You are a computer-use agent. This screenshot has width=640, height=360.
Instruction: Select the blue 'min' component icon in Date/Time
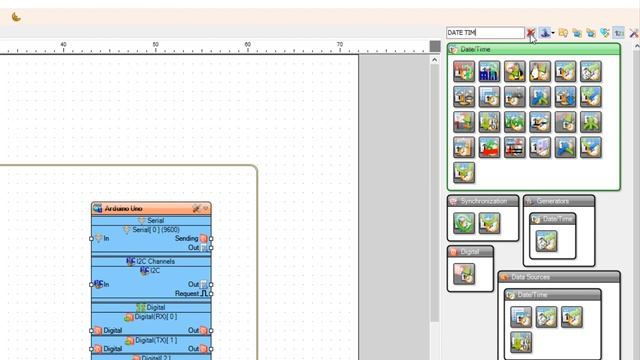pos(489,71)
